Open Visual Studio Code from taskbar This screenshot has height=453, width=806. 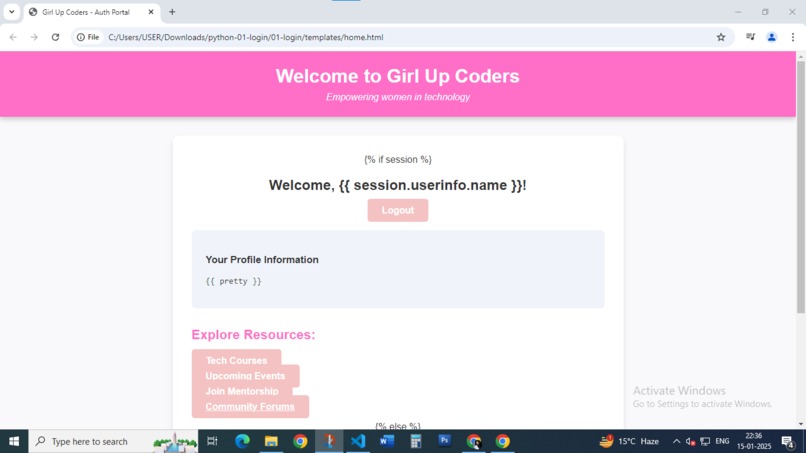click(x=358, y=441)
